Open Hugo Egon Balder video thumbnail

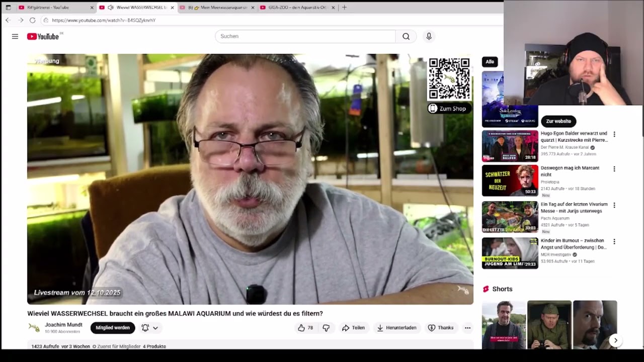pyautogui.click(x=510, y=146)
